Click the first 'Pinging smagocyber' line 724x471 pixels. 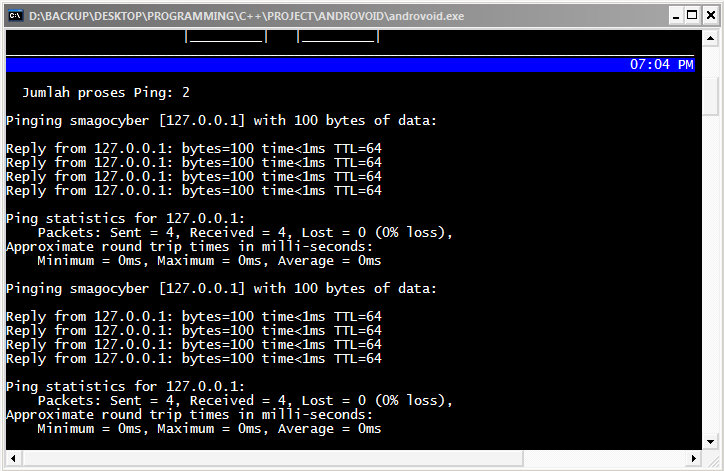221,121
